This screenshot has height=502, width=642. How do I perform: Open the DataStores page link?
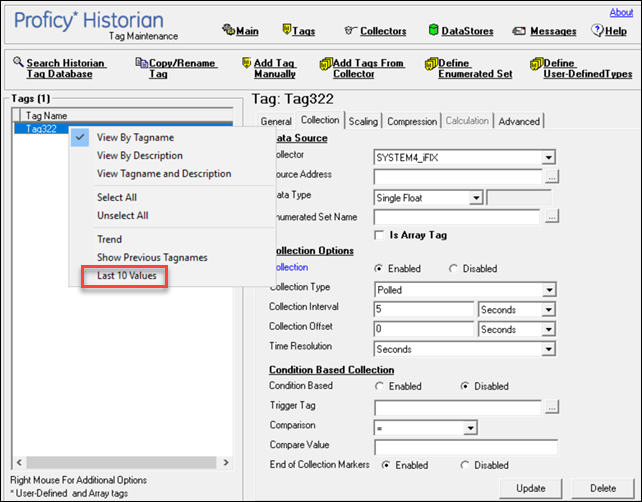tap(467, 31)
